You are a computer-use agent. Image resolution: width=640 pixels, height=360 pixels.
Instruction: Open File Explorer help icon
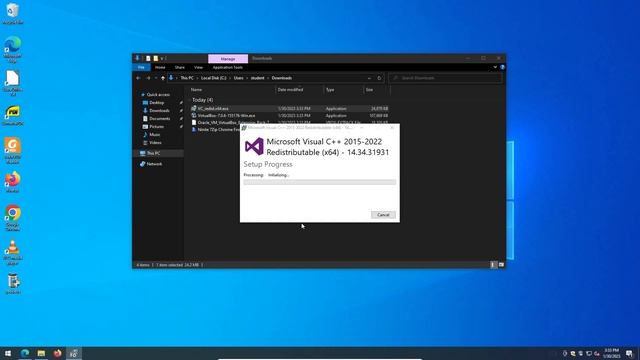502,67
